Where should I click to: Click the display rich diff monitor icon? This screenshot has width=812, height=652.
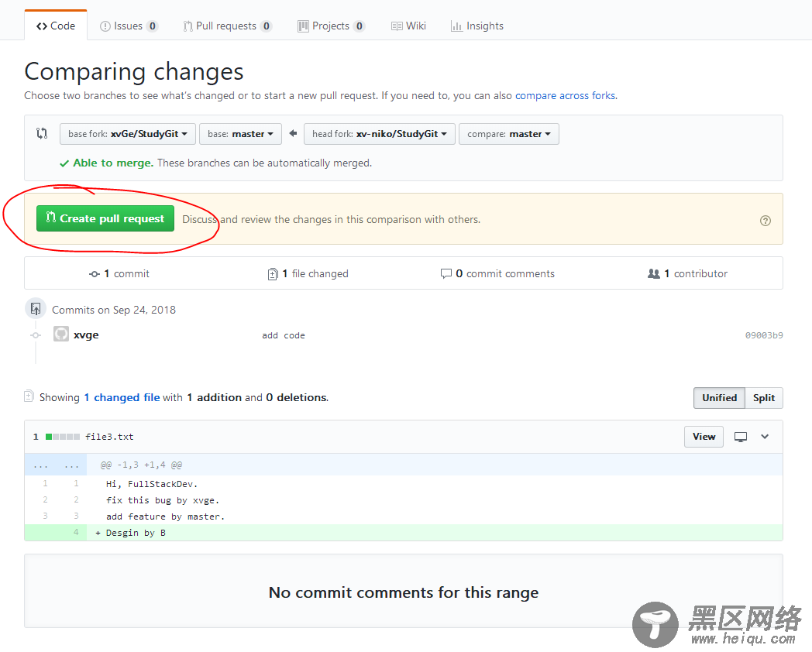(x=741, y=437)
